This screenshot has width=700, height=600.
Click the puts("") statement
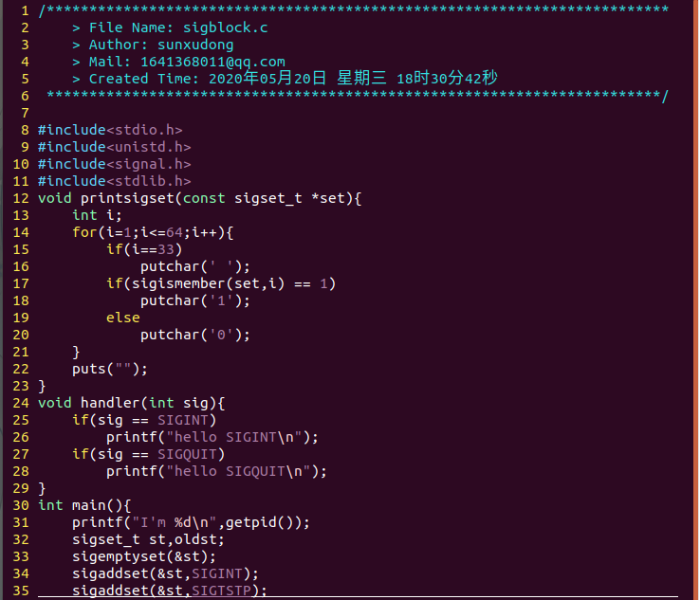pyautogui.click(x=110, y=369)
